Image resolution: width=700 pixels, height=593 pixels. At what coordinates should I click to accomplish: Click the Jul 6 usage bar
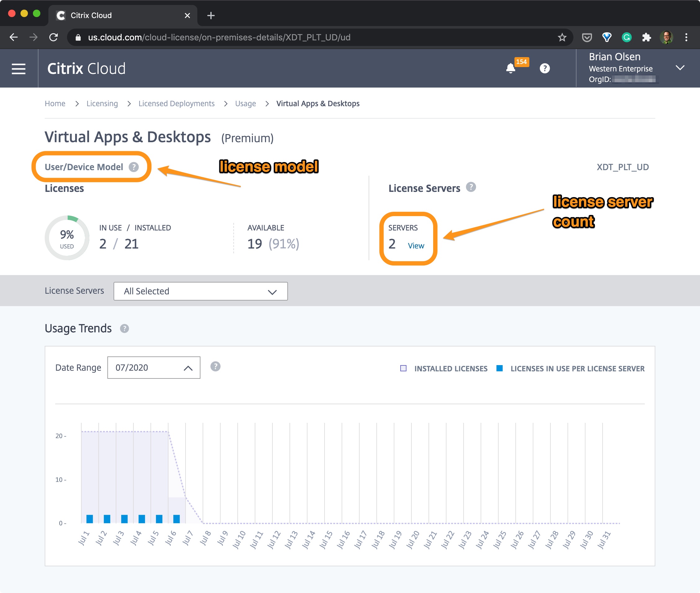(x=176, y=519)
